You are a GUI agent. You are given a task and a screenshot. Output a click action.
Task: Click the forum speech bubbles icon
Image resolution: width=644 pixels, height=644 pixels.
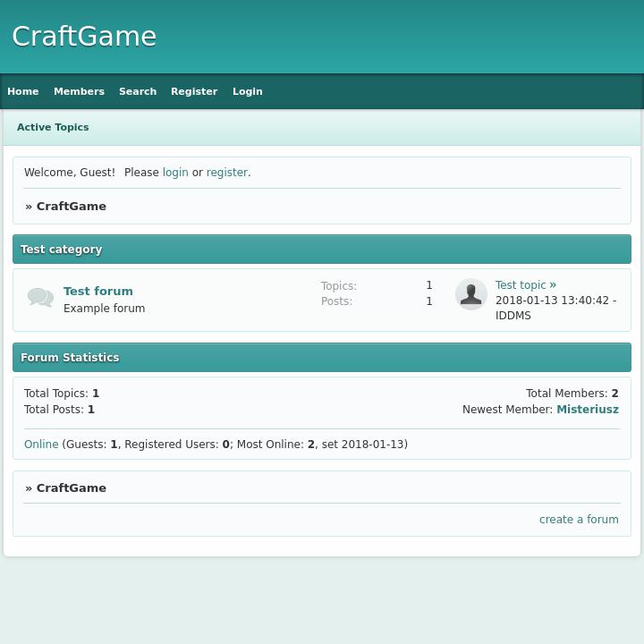(40, 298)
